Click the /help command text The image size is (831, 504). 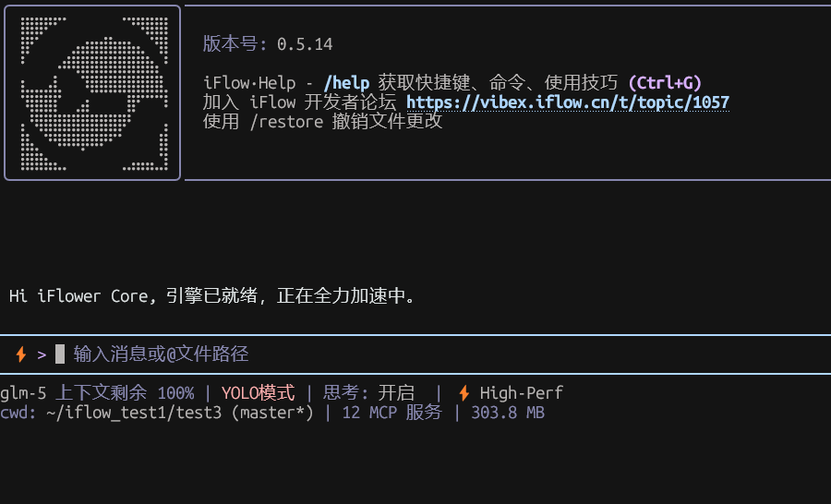click(x=346, y=83)
